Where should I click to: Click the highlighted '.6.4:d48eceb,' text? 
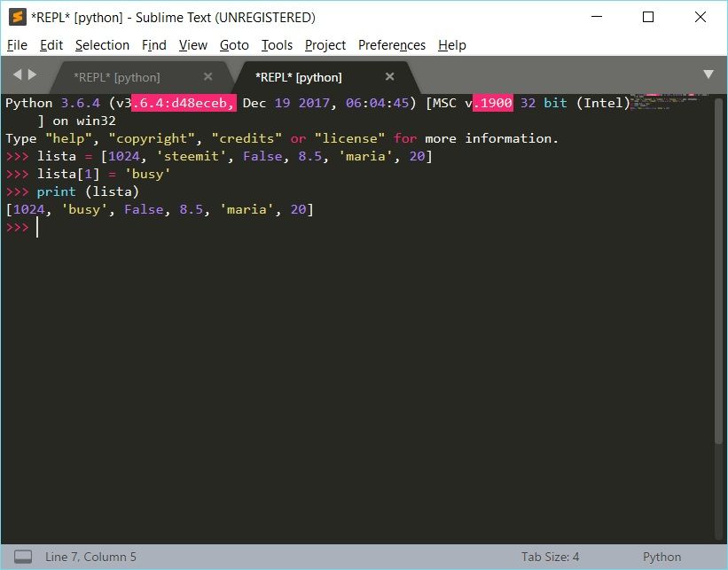pos(184,103)
